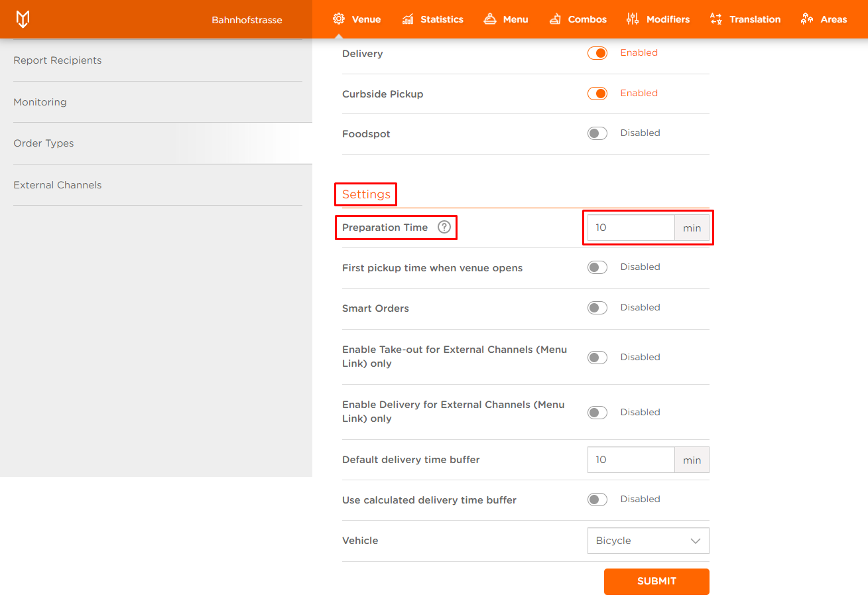Turn off Curbside Pickup toggle

[x=597, y=94]
